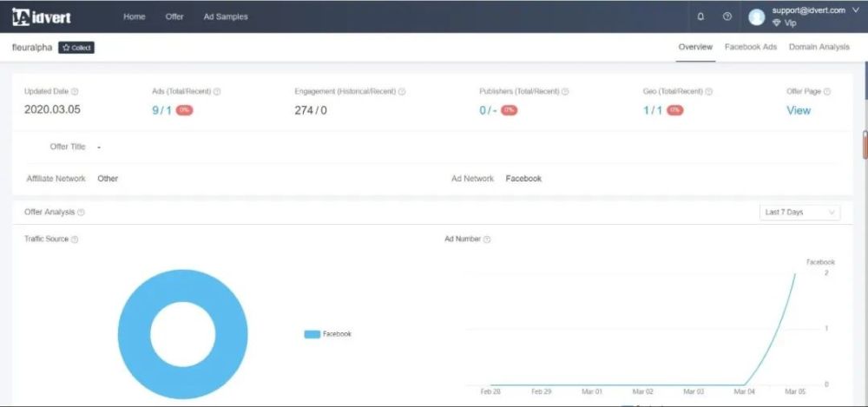Click support@idvert.com account email

click(808, 10)
